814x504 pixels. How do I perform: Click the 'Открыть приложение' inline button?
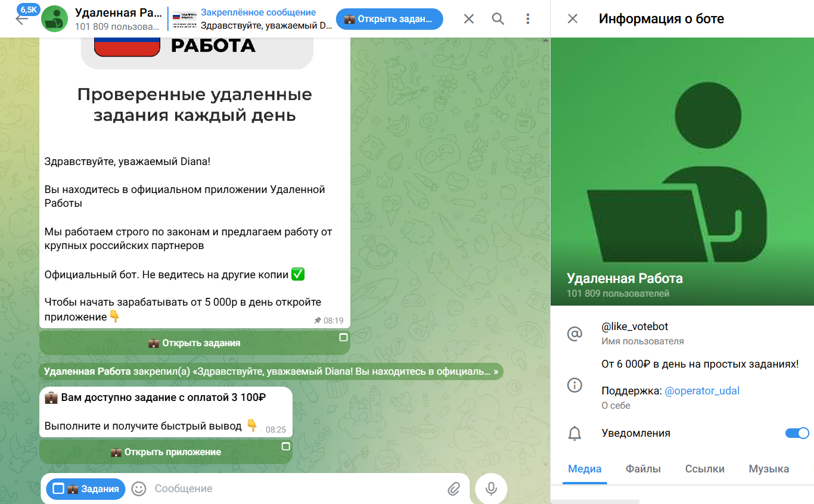pyautogui.click(x=166, y=452)
